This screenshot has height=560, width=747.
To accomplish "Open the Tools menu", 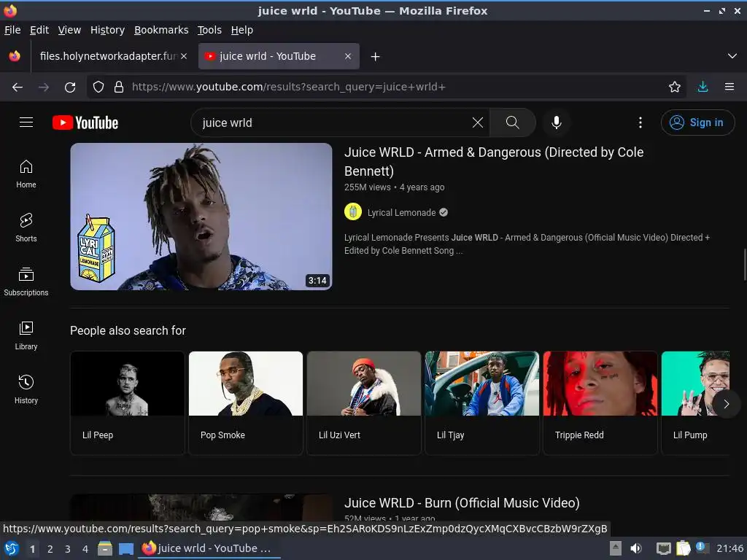I will pos(209,30).
